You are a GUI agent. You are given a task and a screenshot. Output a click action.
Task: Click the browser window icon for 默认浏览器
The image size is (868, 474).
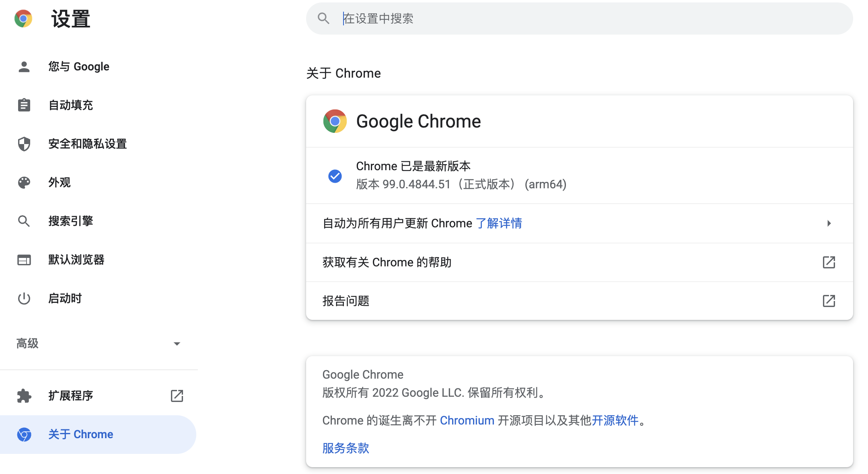[24, 260]
